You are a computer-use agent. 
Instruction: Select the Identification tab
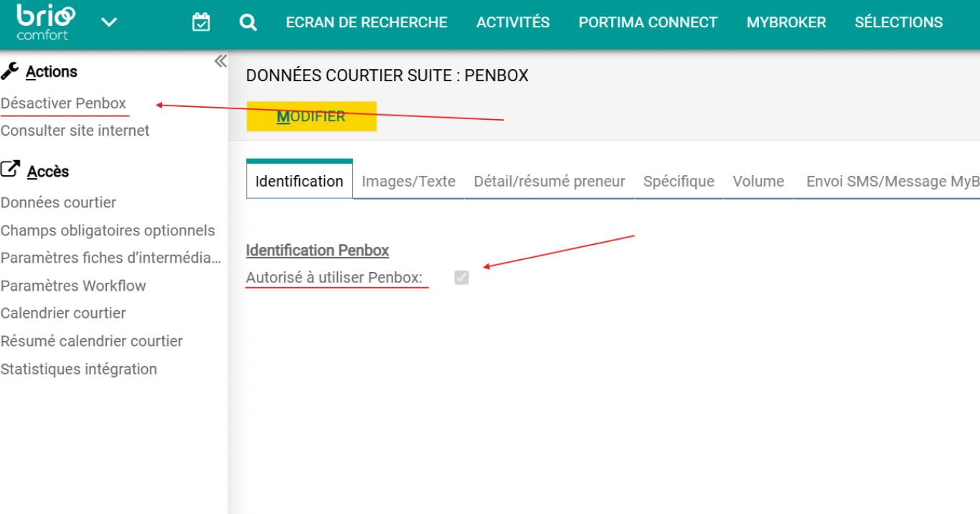pyautogui.click(x=299, y=181)
